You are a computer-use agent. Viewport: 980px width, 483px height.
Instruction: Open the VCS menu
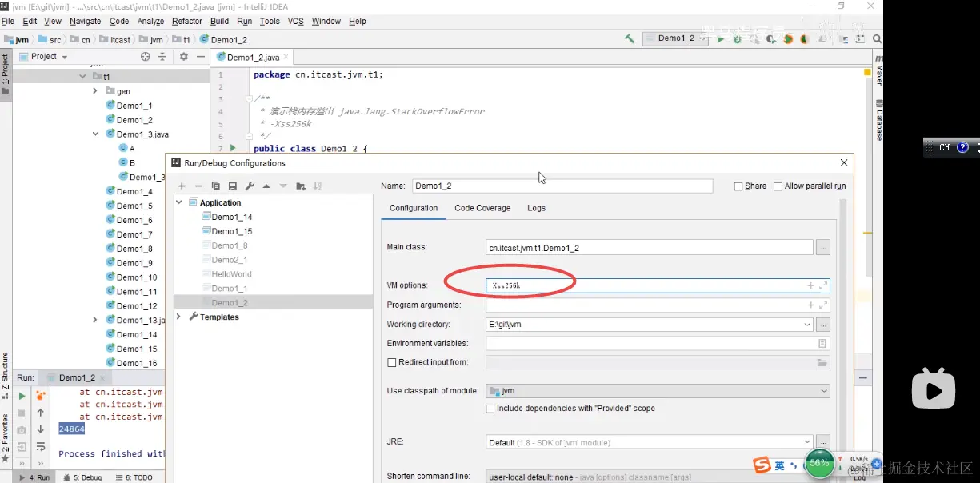pyautogui.click(x=295, y=22)
